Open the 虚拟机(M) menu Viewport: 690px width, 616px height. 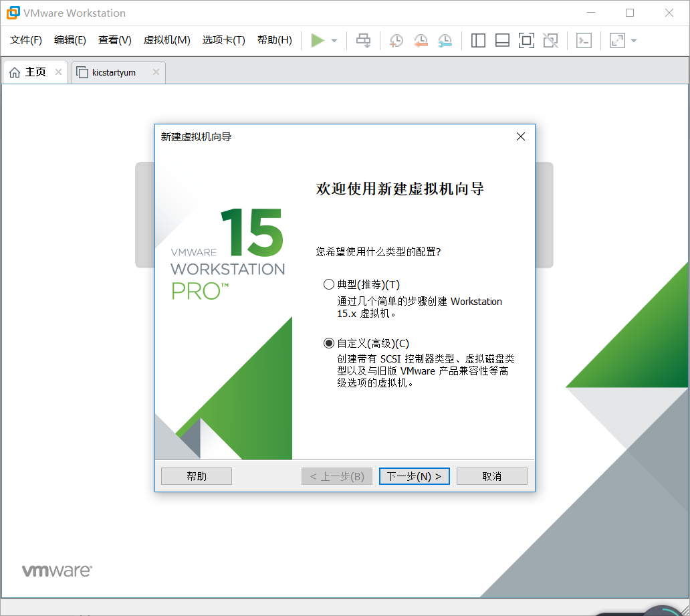pyautogui.click(x=166, y=39)
